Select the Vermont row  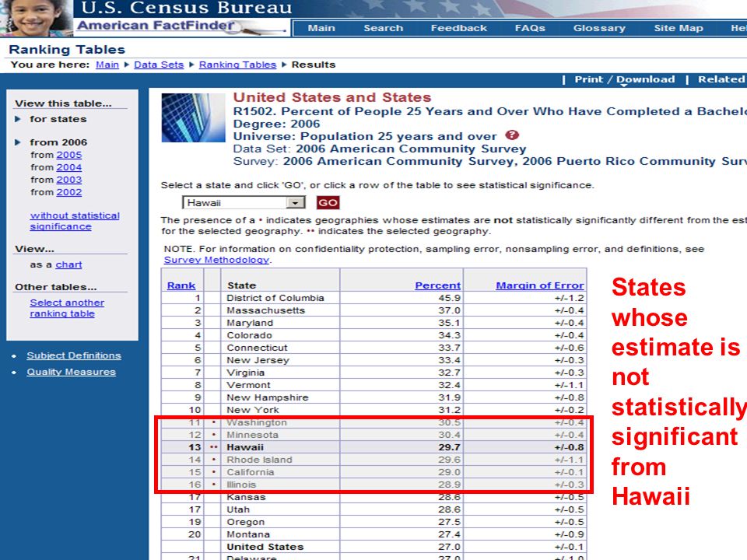374,385
